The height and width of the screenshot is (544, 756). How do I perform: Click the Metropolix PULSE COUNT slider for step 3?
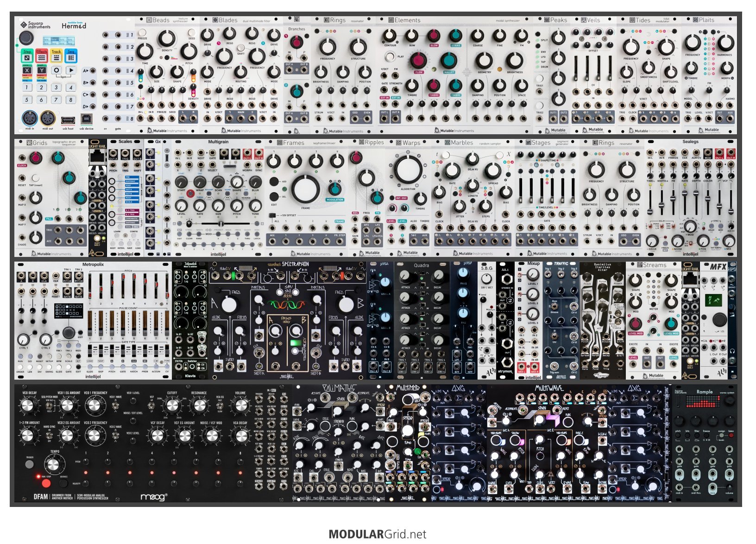[112, 324]
